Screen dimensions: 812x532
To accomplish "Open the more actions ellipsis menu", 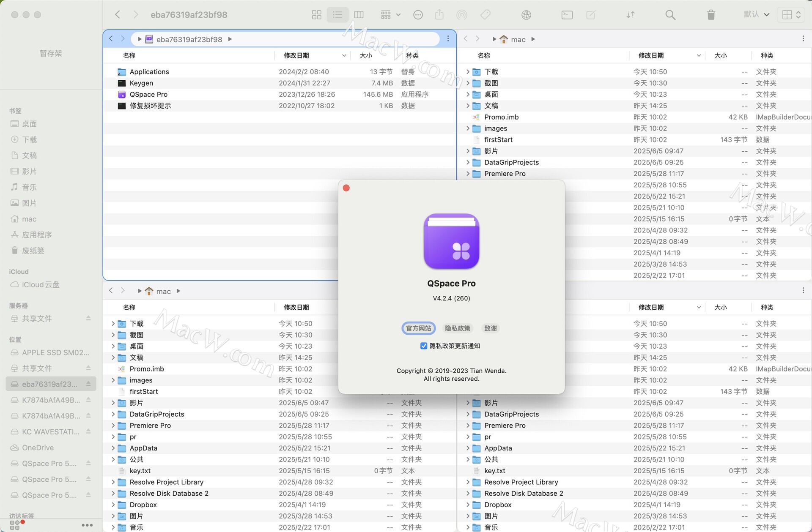I will [x=418, y=15].
